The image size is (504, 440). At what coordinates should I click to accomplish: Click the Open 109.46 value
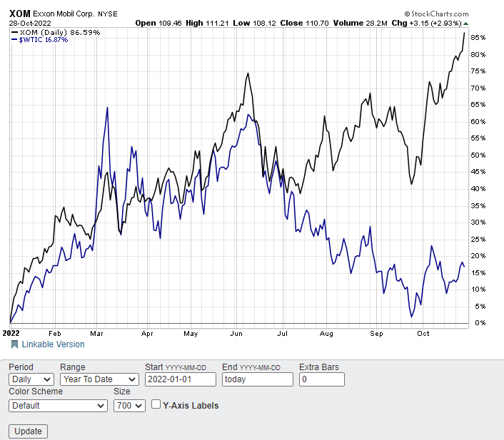158,23
